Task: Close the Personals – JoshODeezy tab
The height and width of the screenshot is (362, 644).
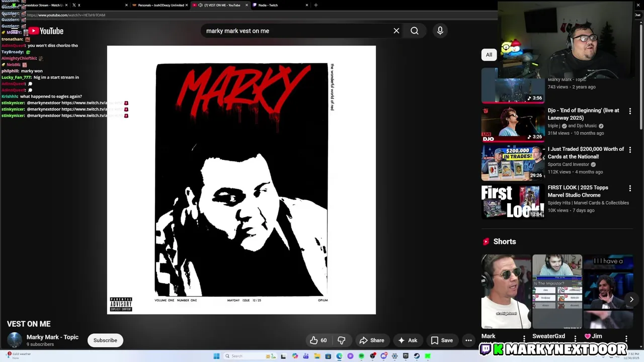Action: pyautogui.click(x=187, y=5)
